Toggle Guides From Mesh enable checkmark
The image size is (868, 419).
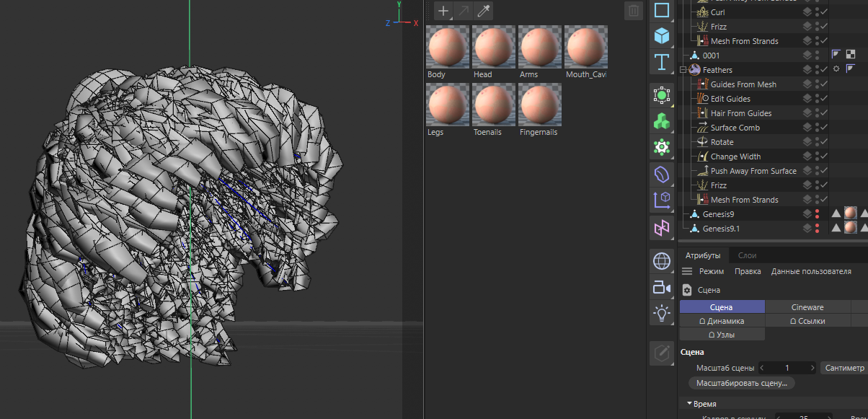pyautogui.click(x=824, y=84)
